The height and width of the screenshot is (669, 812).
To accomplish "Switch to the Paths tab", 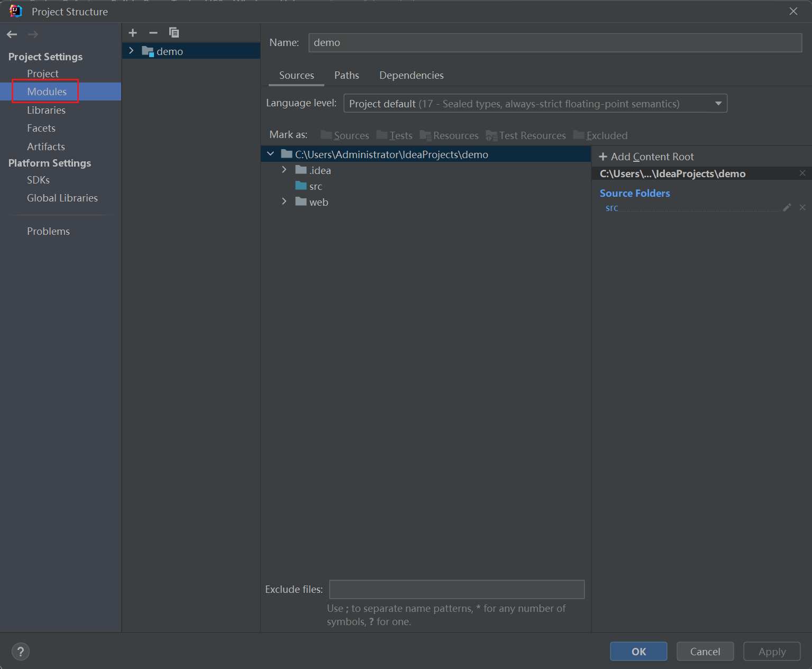I will (x=346, y=75).
